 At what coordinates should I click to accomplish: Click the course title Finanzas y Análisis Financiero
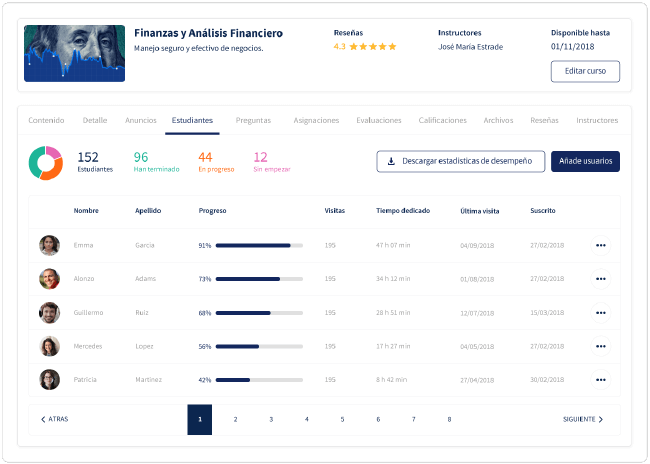[x=209, y=33]
